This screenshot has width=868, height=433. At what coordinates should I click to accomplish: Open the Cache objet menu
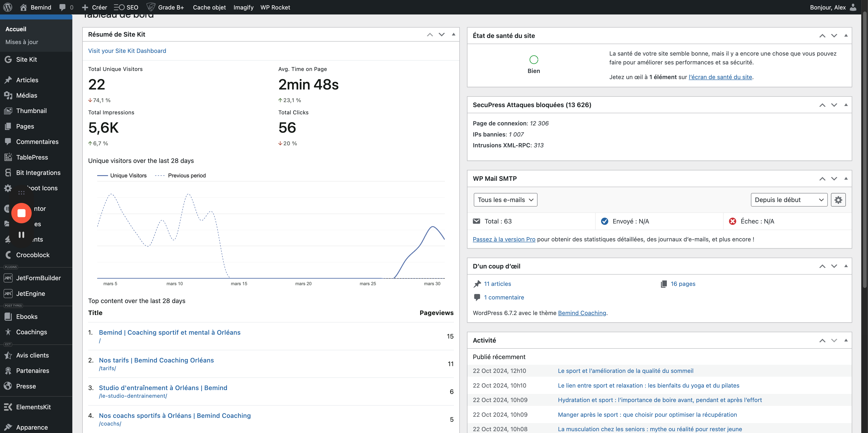[x=209, y=7]
